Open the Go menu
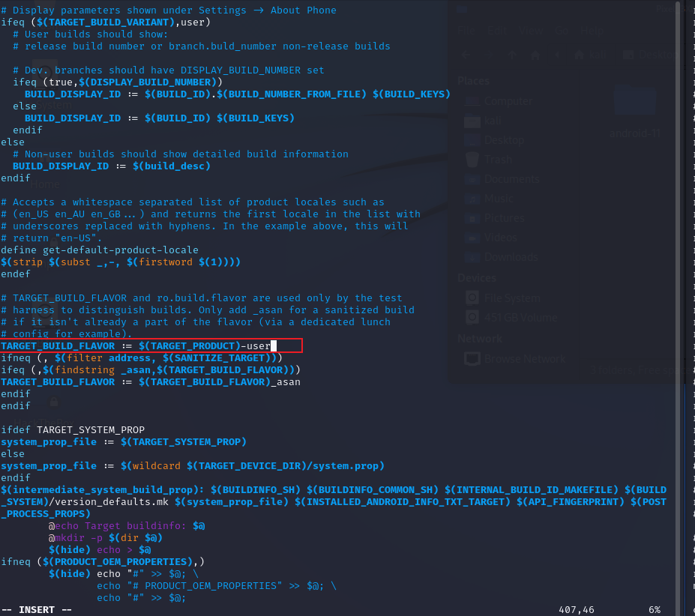The image size is (695, 616). [x=562, y=31]
